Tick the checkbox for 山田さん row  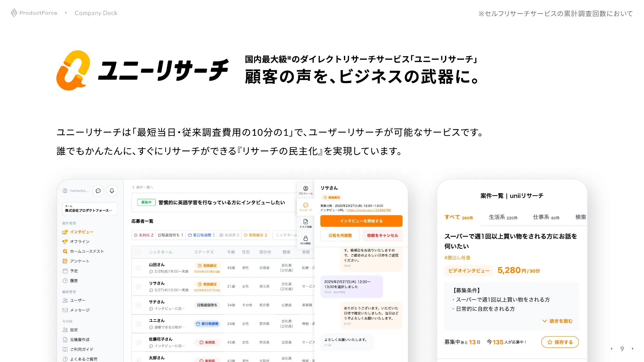(x=138, y=268)
